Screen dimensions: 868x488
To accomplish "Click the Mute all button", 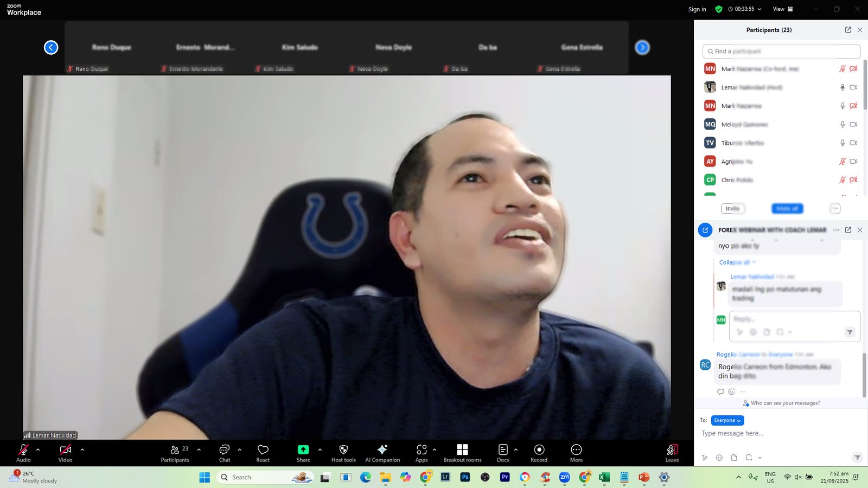I will [787, 209].
